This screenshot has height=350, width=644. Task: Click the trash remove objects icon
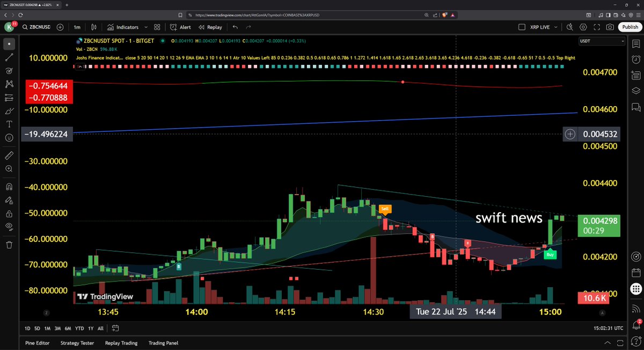tap(9, 244)
